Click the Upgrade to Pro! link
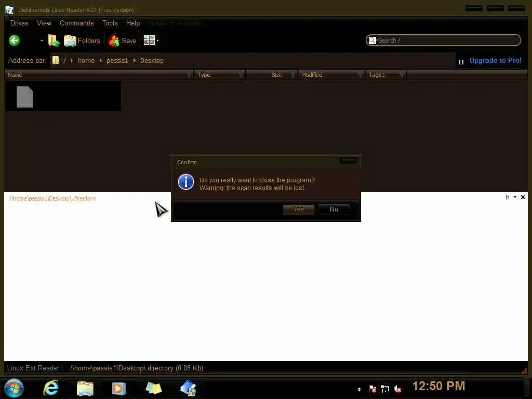 pyautogui.click(x=495, y=60)
